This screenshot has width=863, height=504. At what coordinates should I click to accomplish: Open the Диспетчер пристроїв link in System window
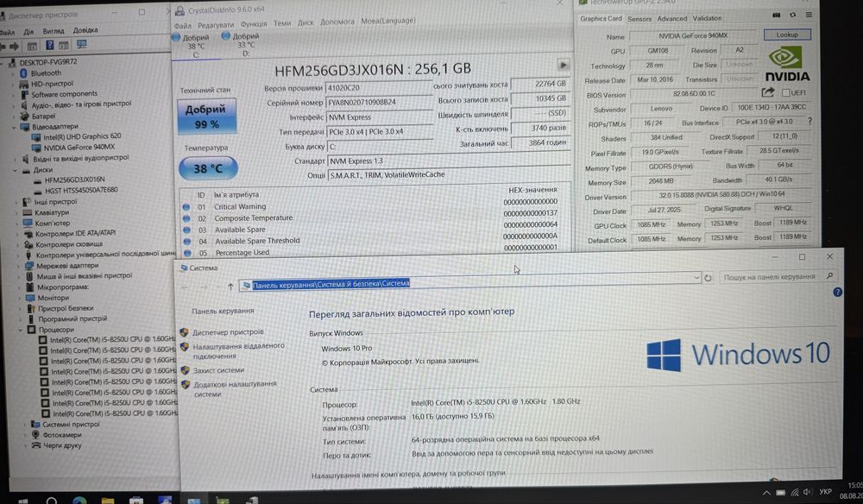tap(228, 331)
